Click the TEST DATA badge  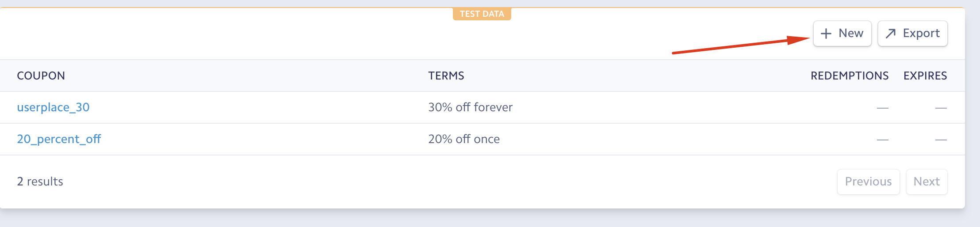[x=482, y=14]
